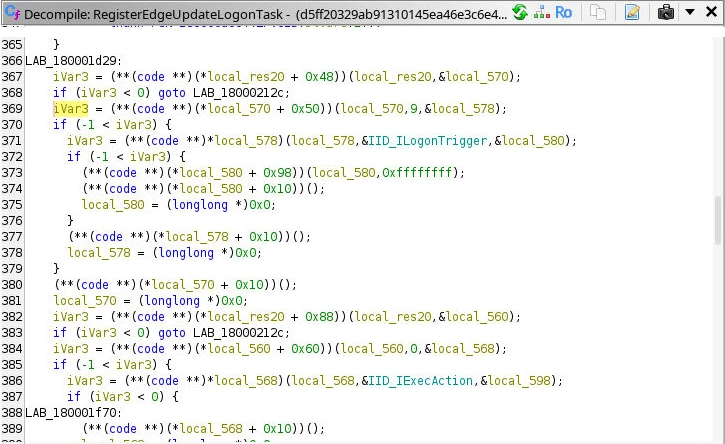725x444 pixels.
Task: Click label LAB_180001f70 on line 388
Action: 73,413
